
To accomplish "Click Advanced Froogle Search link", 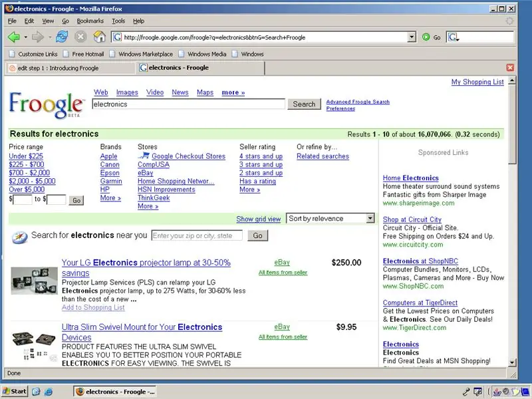I will 358,102.
